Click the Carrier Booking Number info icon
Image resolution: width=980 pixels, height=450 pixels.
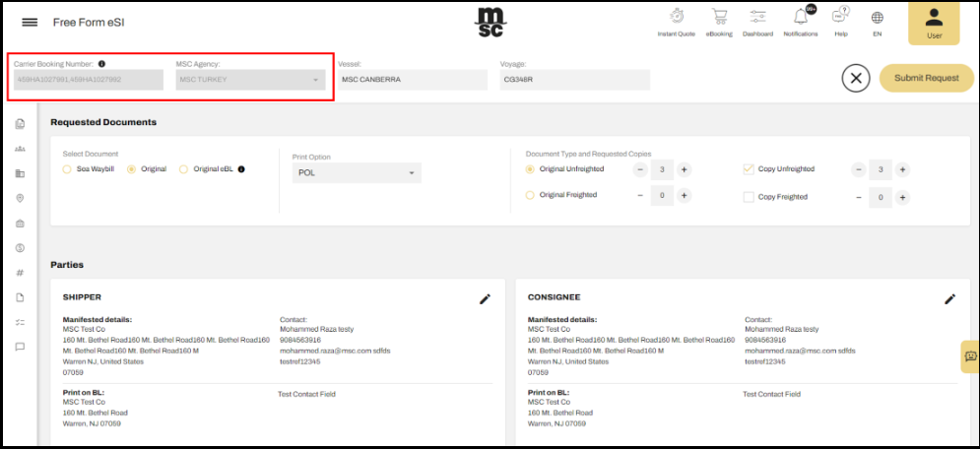coord(101,63)
